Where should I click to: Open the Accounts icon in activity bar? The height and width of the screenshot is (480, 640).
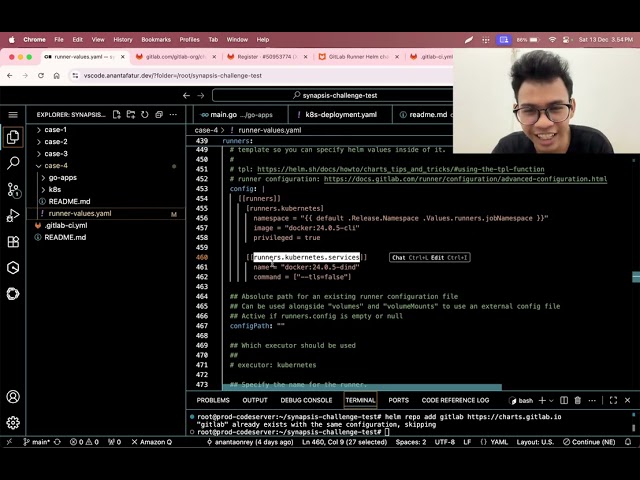13,397
